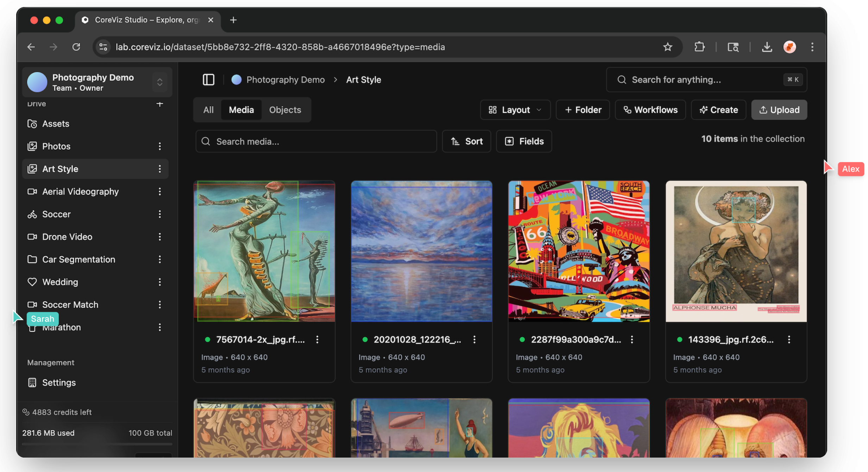Toggle the sidebar panel icon
The image size is (868, 472).
208,79
